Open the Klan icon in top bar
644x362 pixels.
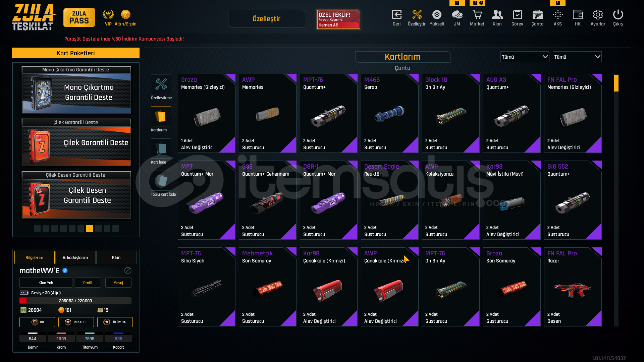pyautogui.click(x=497, y=15)
